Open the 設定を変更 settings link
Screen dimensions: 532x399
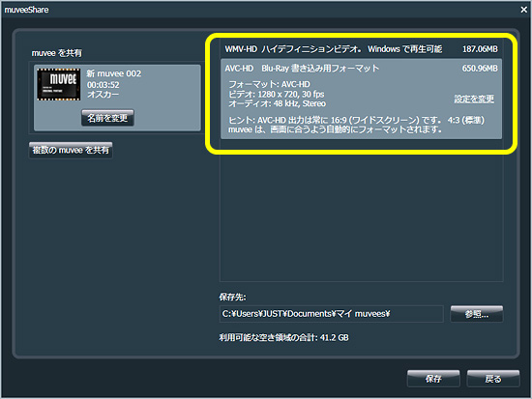(x=474, y=99)
